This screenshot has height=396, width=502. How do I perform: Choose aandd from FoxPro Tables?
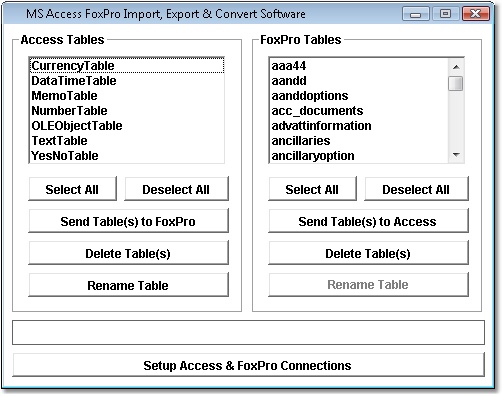click(359, 81)
